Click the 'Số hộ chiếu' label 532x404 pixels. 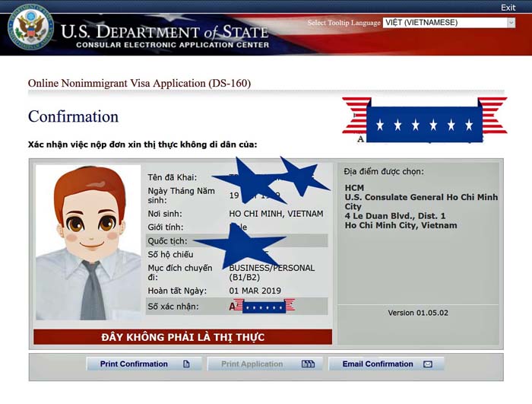(x=170, y=254)
